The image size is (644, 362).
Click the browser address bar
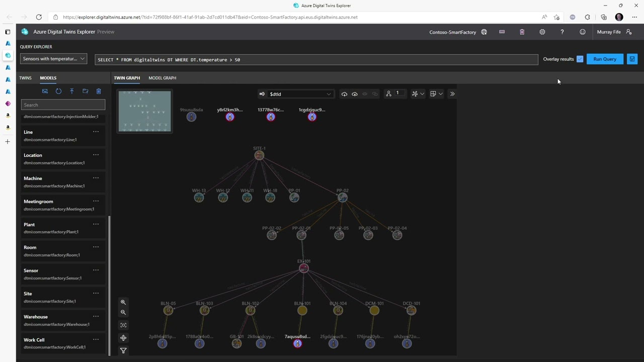(x=297, y=17)
